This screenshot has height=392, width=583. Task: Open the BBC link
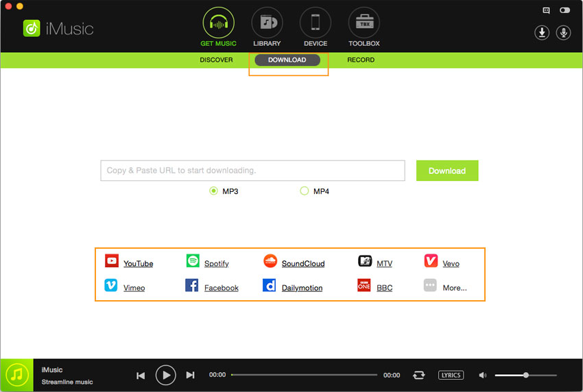(x=385, y=288)
